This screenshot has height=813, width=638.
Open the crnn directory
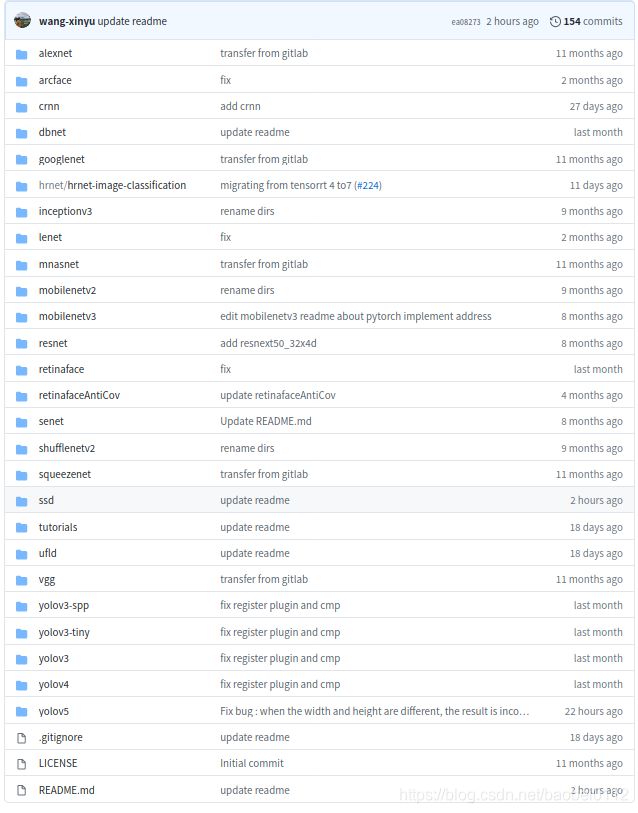tap(49, 106)
